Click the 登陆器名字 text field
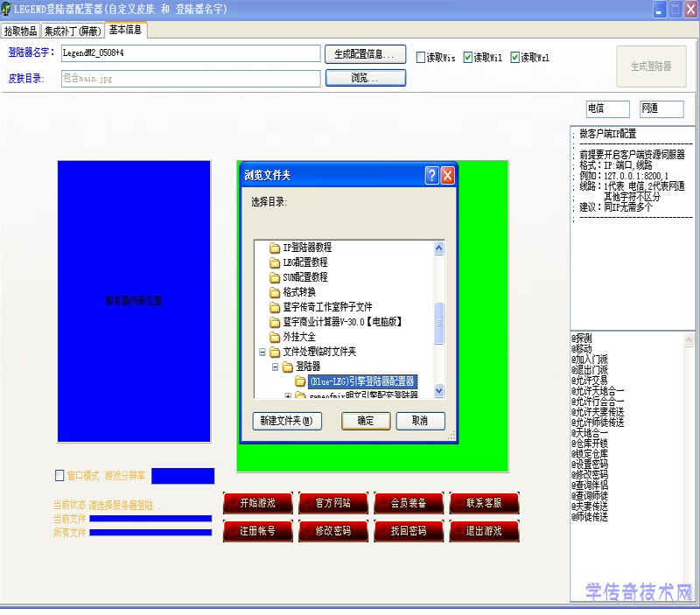The image size is (700, 615). [x=189, y=53]
